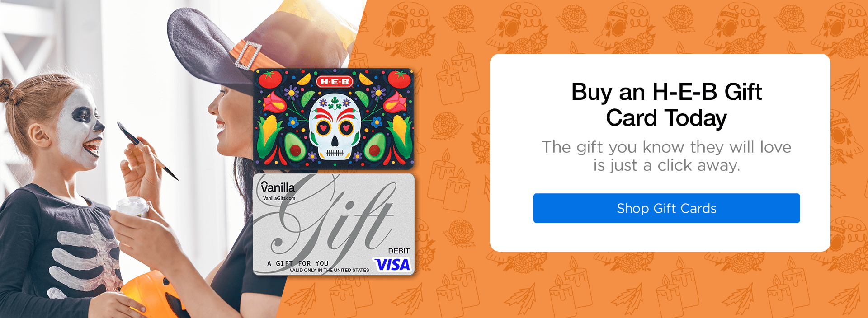Click the Buy an H-E-B Gift Card Today heading
868x318 pixels.
tap(666, 105)
